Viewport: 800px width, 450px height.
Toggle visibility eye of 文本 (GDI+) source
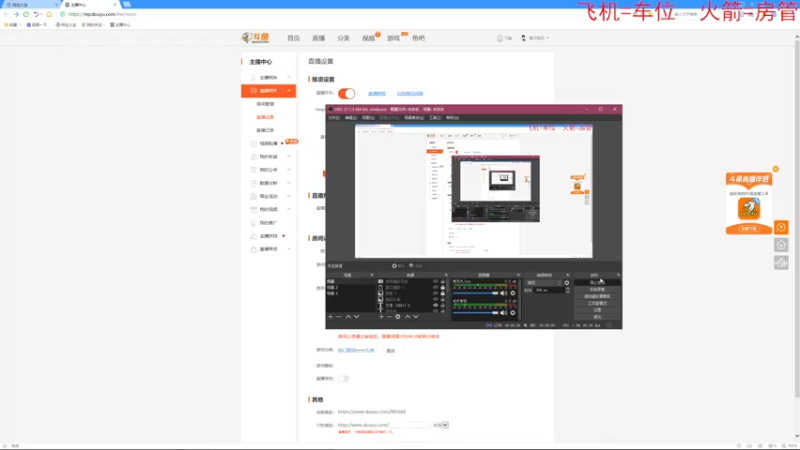(x=435, y=305)
